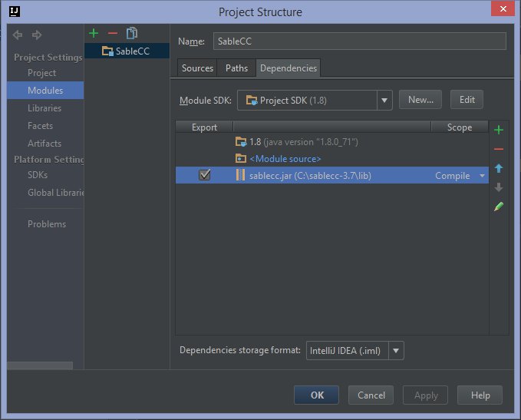The image size is (521, 420).
Task: Click the Edit SDK button
Action: point(467,99)
